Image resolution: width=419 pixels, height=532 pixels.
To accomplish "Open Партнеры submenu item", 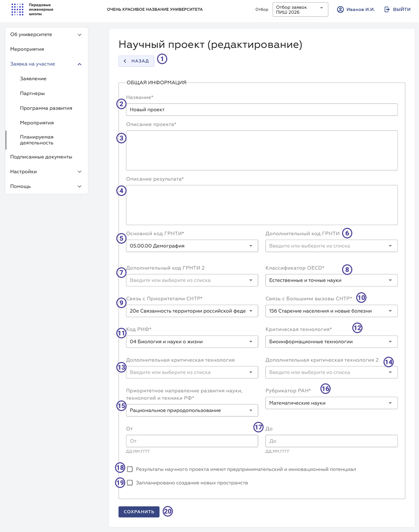I will point(47,93).
